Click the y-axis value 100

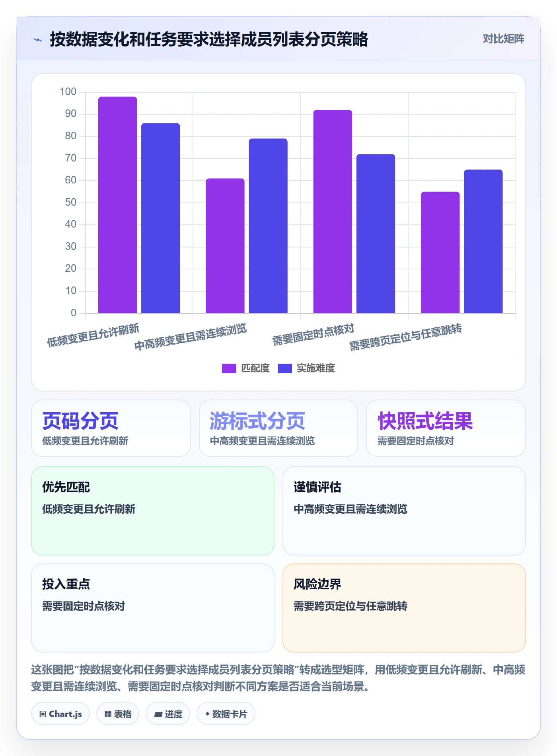pyautogui.click(x=68, y=92)
